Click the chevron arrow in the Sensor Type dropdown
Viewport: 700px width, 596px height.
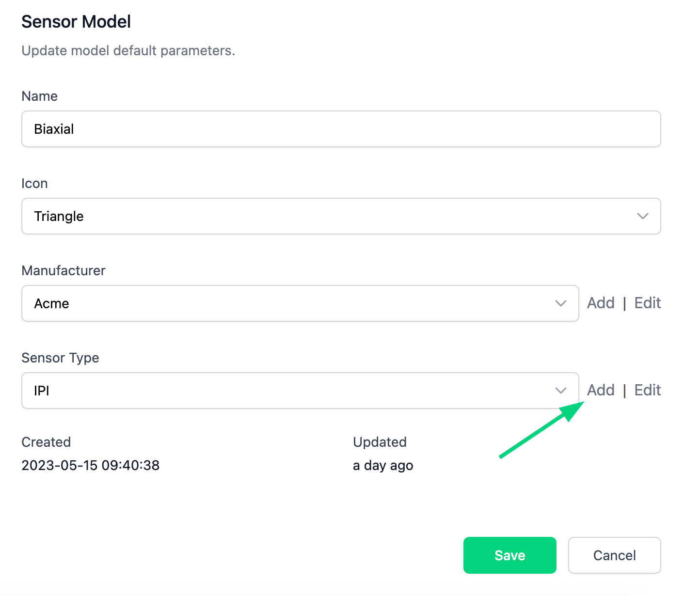[561, 391]
